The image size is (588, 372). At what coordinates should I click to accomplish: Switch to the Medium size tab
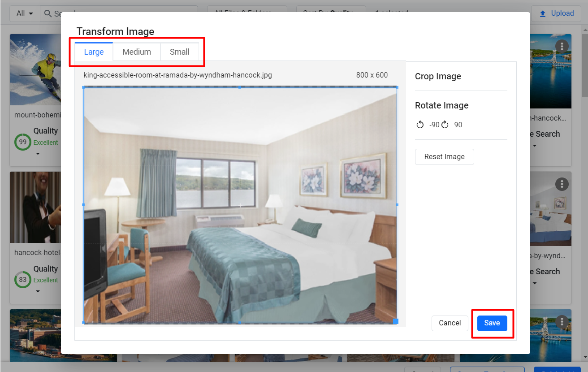point(137,52)
